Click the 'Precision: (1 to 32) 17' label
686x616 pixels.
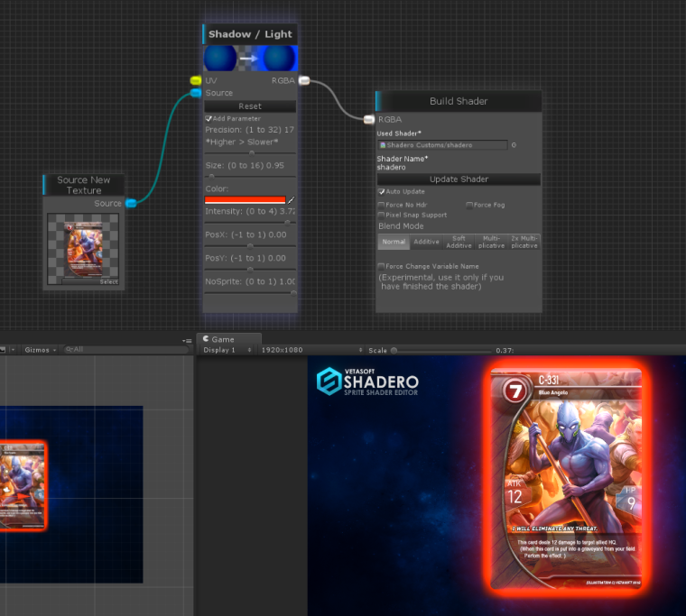(249, 130)
